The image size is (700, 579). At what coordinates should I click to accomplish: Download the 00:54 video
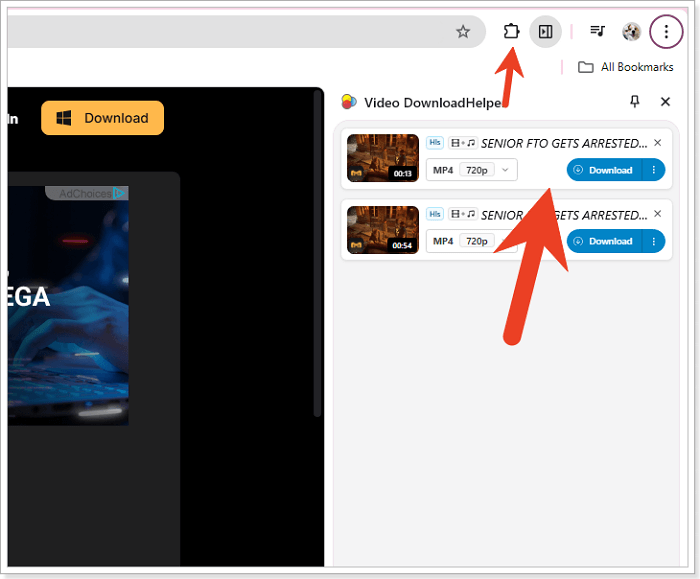(604, 241)
